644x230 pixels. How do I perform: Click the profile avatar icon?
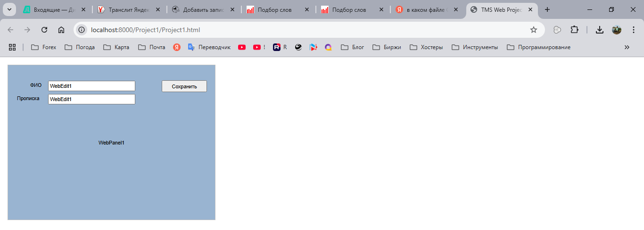617,30
